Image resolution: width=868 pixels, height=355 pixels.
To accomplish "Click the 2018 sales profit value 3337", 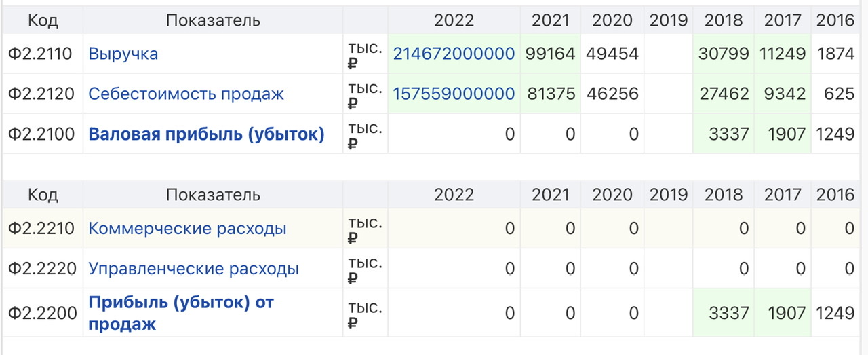I will (x=724, y=313).
